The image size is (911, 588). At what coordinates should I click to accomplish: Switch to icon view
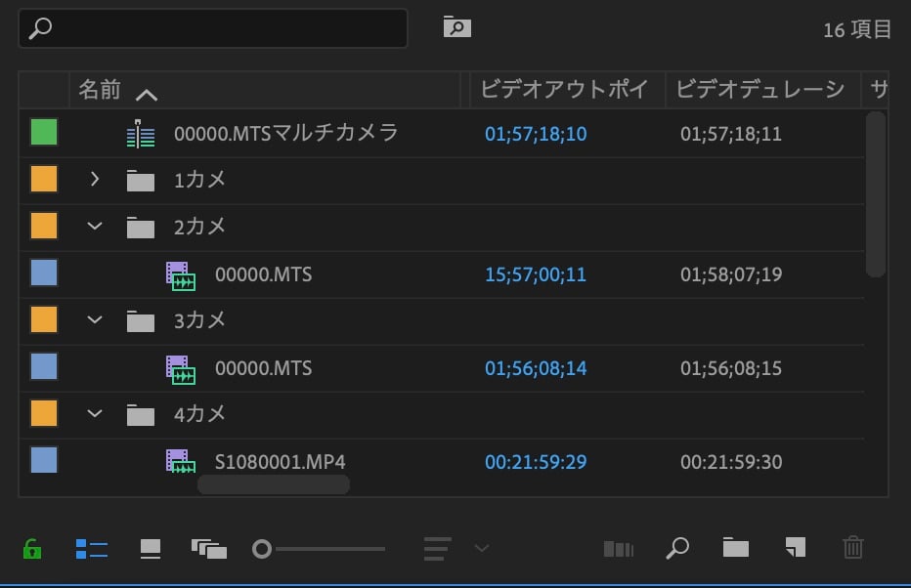(x=151, y=549)
